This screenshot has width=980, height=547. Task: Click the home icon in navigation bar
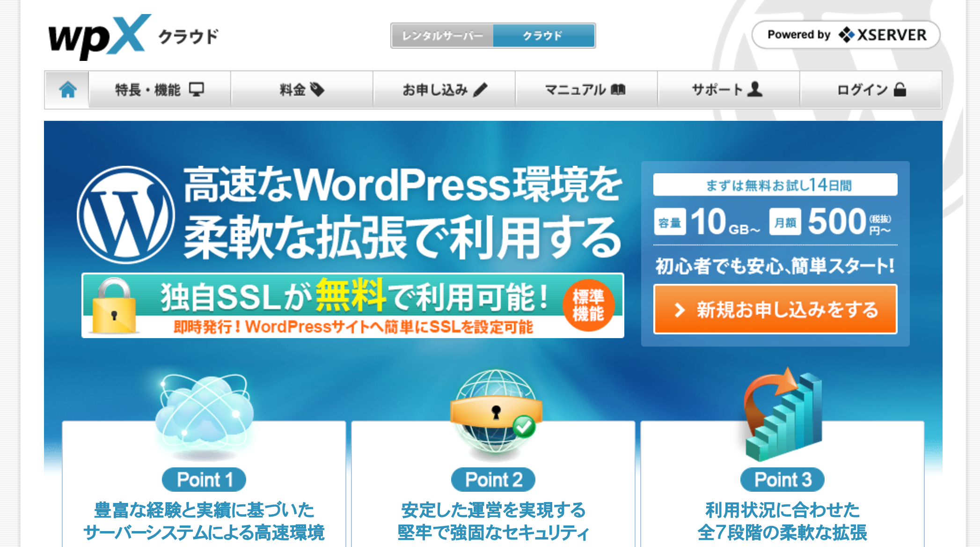[67, 89]
